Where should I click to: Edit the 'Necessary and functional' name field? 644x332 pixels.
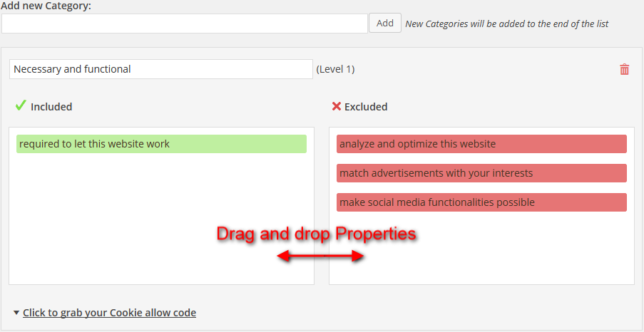pyautogui.click(x=161, y=69)
